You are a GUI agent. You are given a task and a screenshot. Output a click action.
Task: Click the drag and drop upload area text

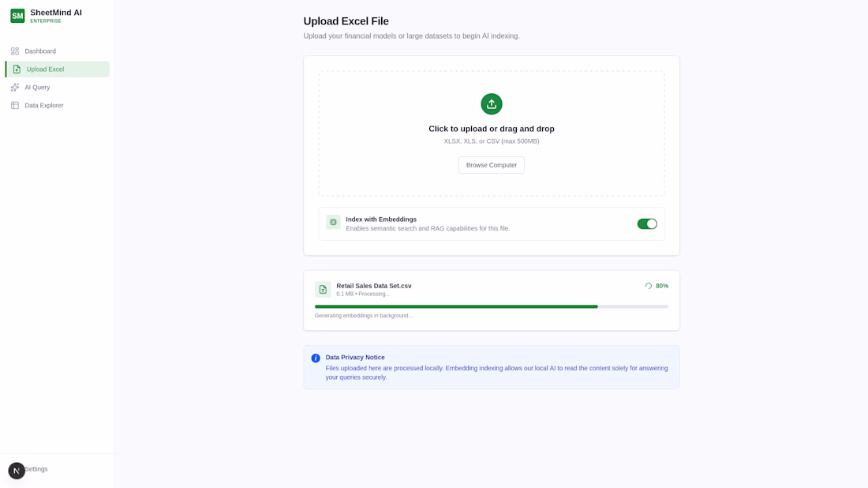(491, 129)
